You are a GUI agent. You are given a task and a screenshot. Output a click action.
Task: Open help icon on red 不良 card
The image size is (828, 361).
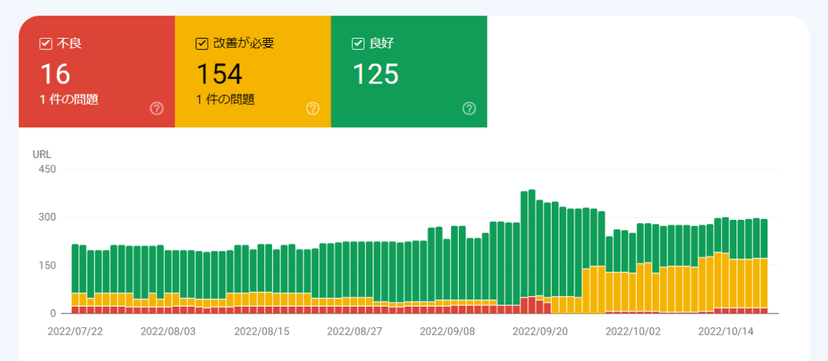[156, 109]
